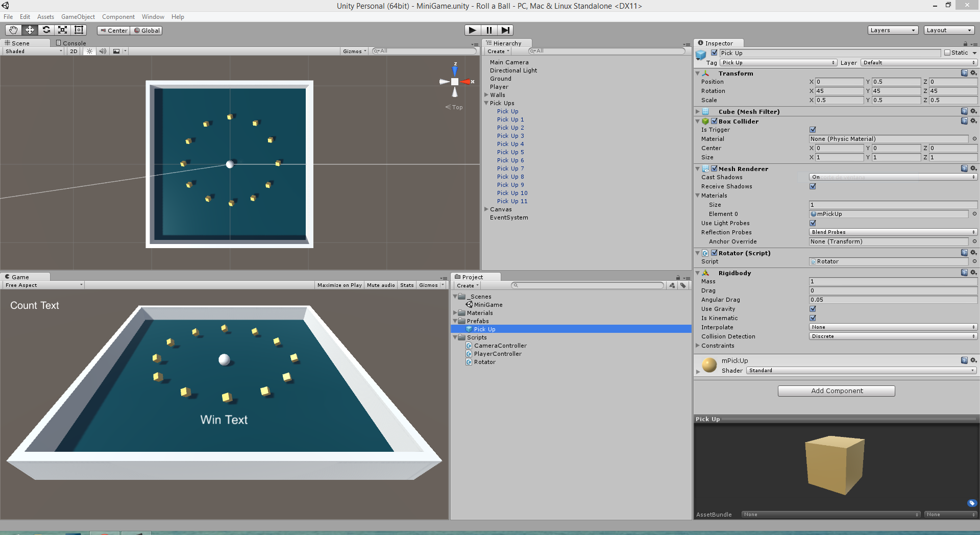The image size is (980, 535).
Task: Select the Hand tool in toolbar
Action: [x=13, y=30]
